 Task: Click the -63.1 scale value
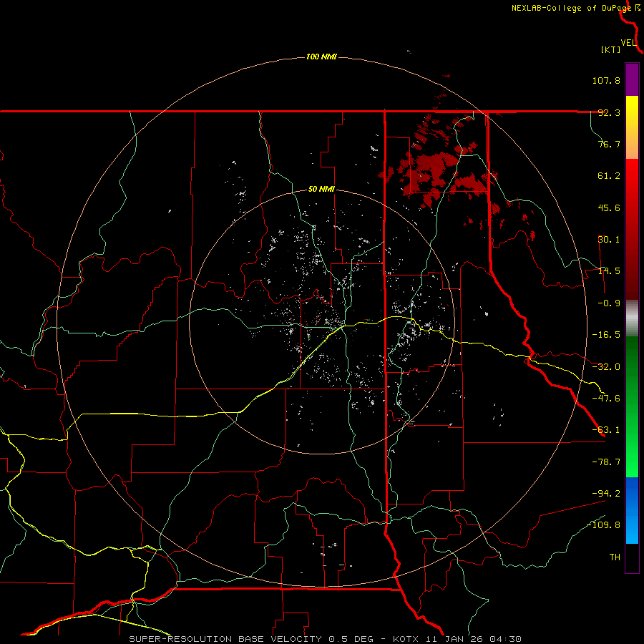(x=606, y=430)
